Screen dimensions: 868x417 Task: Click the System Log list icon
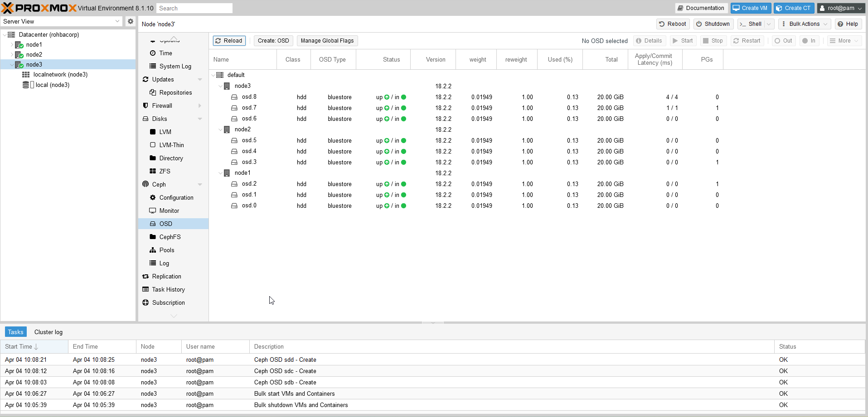(x=153, y=66)
